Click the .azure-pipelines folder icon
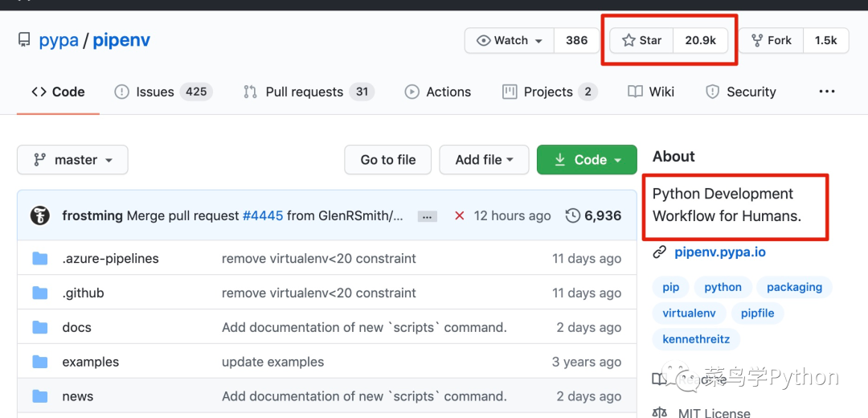 [x=40, y=259]
